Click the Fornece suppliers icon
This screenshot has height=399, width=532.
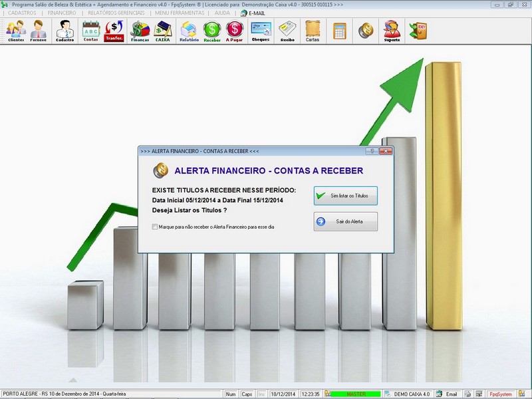pos(39,31)
